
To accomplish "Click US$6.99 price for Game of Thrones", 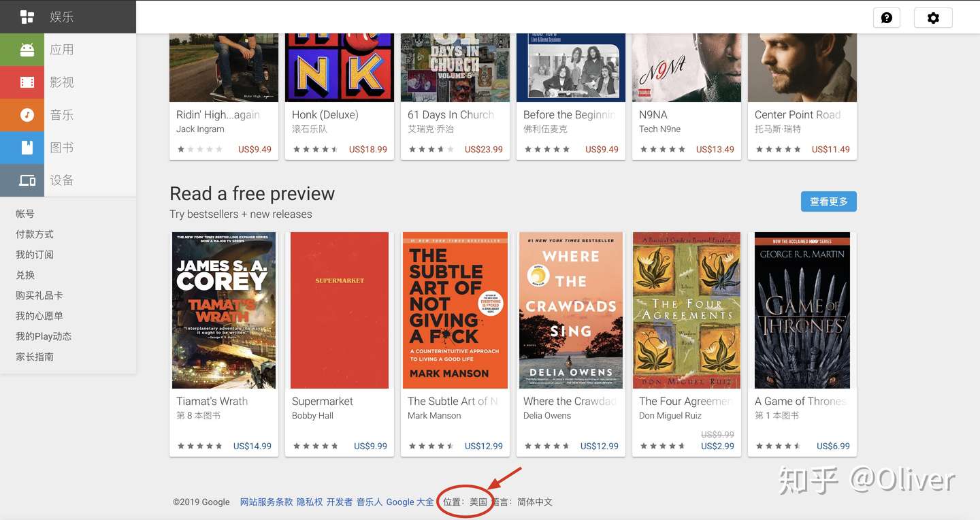I will pos(833,446).
